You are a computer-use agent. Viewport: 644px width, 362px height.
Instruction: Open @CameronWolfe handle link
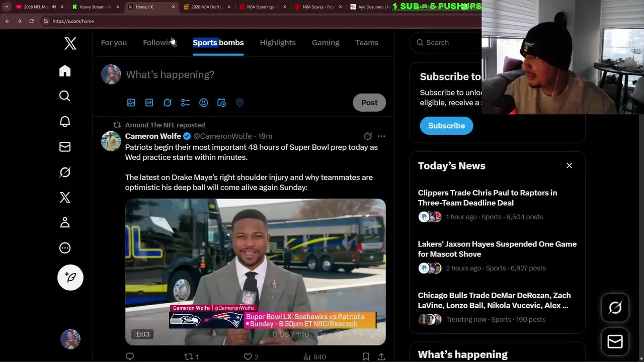222,136
